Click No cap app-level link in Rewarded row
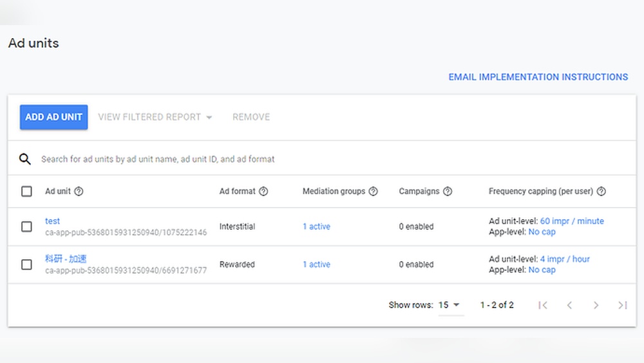Screen dimensions: 644x363 point(542,270)
